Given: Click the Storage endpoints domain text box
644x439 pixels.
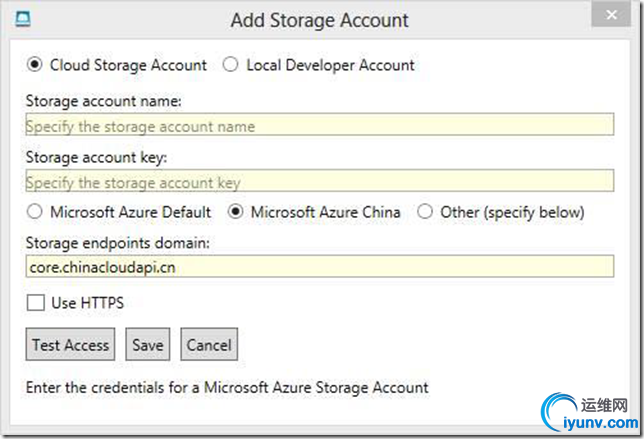Looking at the screenshot, I should pyautogui.click(x=320, y=267).
